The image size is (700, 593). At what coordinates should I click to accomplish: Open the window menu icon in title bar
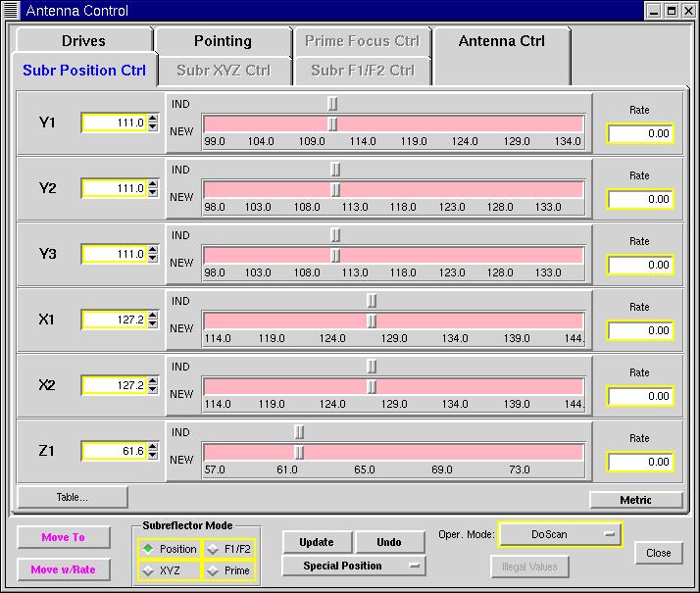pos(11,10)
